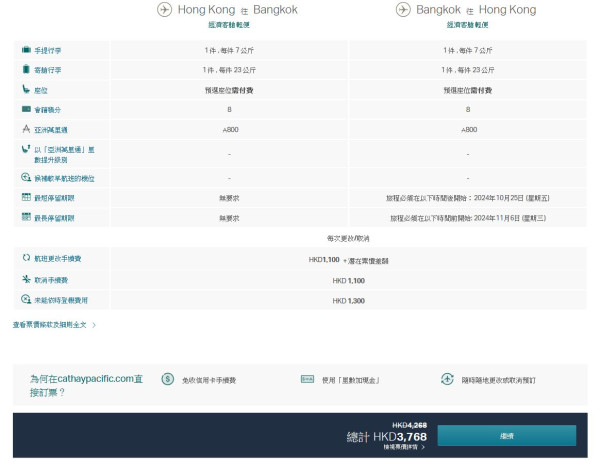Click the no-show fee (未能依時登機費用) icon

pos(25,300)
